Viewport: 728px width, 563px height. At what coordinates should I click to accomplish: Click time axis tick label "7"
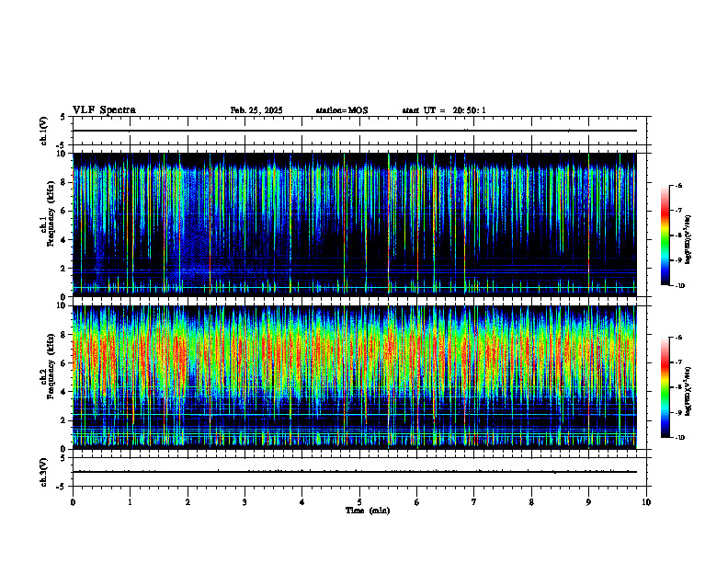pyautogui.click(x=474, y=502)
